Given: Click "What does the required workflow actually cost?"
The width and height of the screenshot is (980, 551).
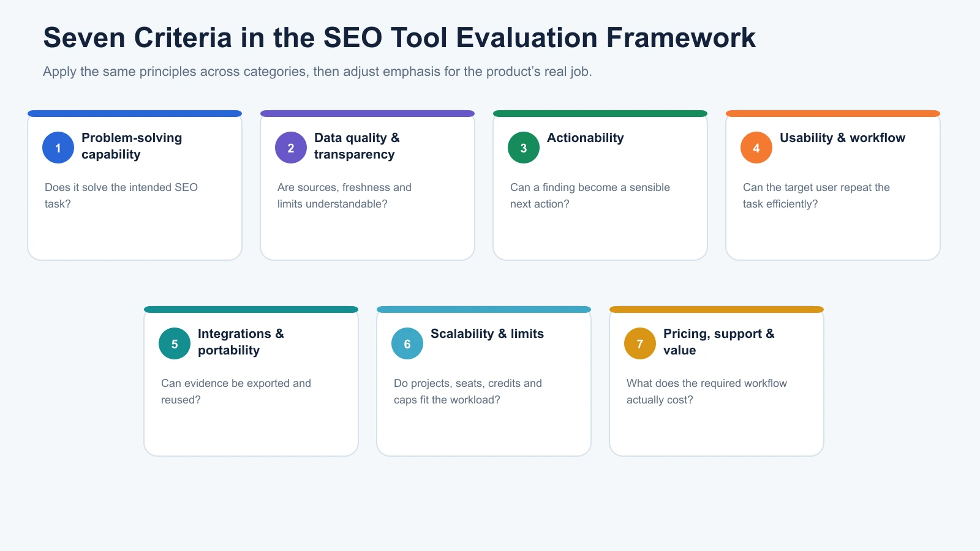Looking at the screenshot, I should click(x=707, y=391).
